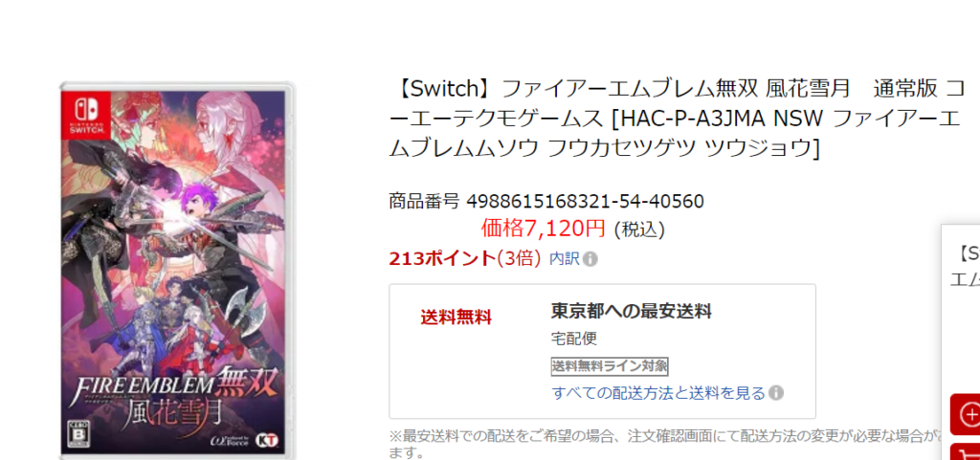Click the 商品番号 4988615168321 text
Screen dimensions: 980x460
pyautogui.click(x=546, y=201)
